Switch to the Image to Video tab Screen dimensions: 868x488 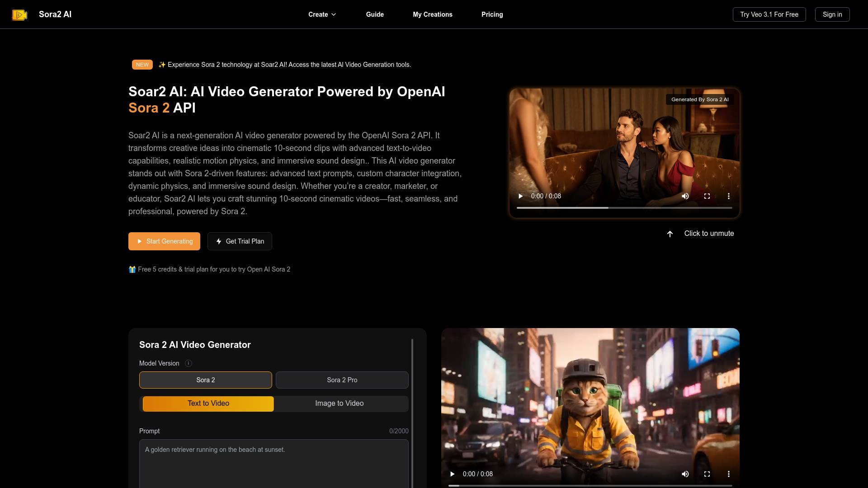click(340, 404)
